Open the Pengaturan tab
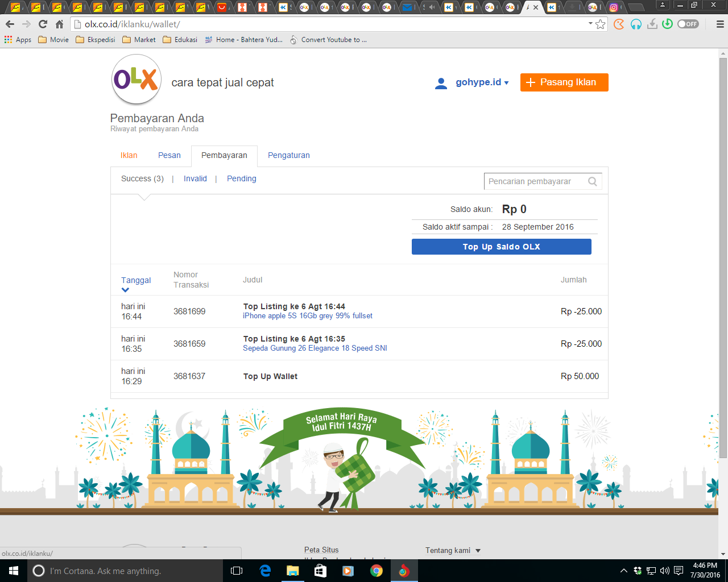Image resolution: width=728 pixels, height=582 pixels. pos(289,155)
